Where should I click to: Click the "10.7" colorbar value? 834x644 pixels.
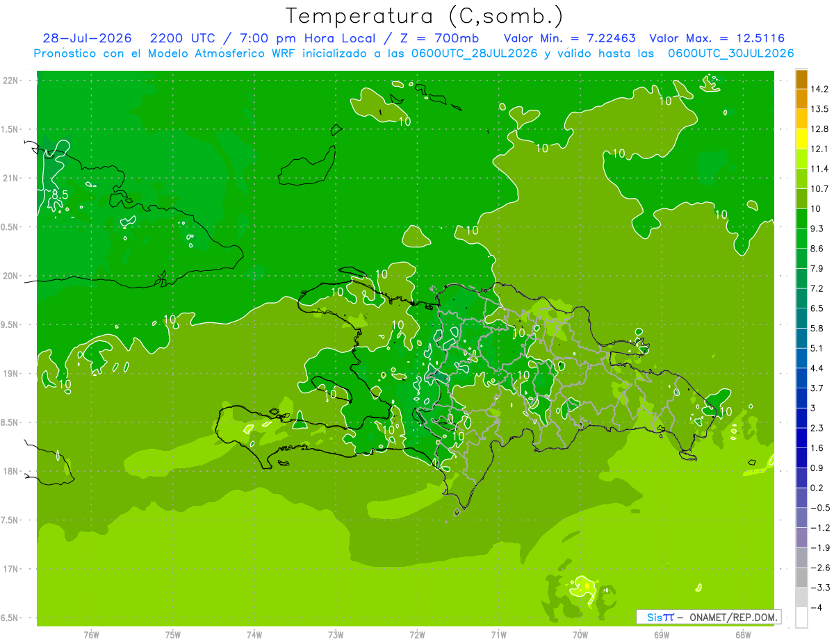[819, 189]
